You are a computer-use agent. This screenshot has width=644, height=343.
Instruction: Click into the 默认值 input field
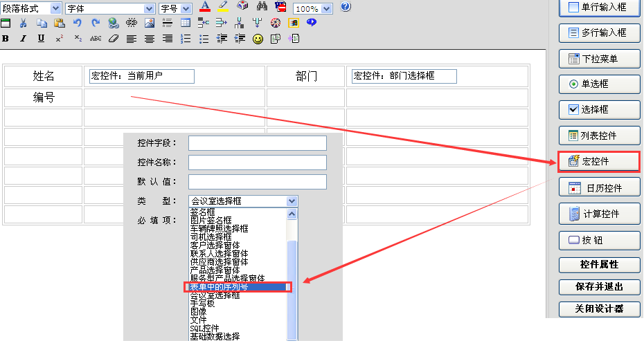pyautogui.click(x=258, y=182)
